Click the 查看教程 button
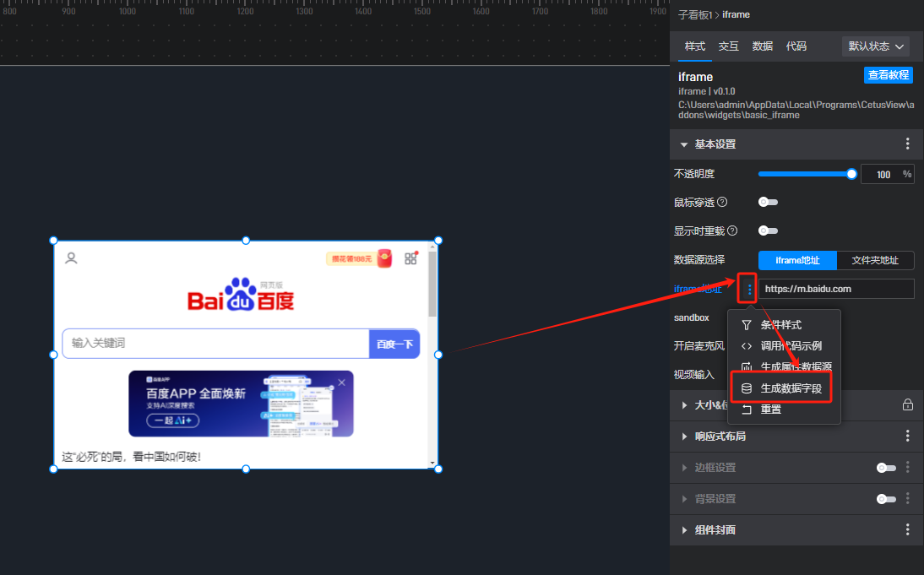 tap(888, 75)
